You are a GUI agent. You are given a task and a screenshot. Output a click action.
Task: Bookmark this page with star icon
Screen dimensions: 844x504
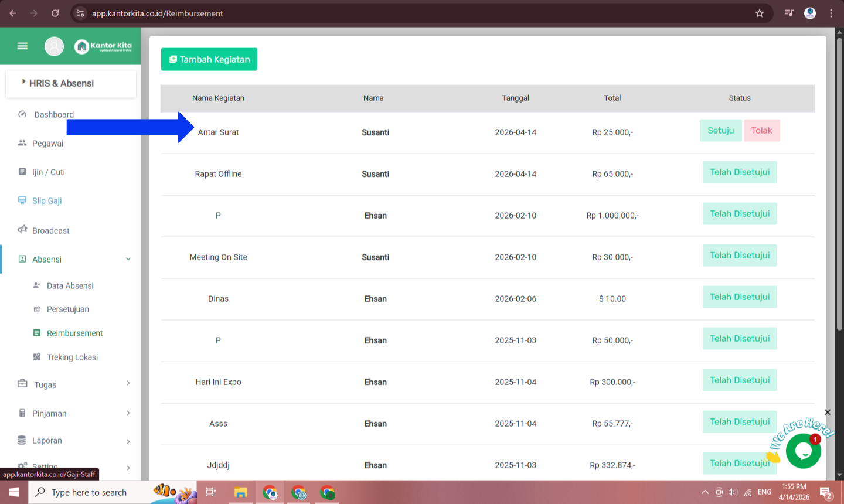[760, 13]
